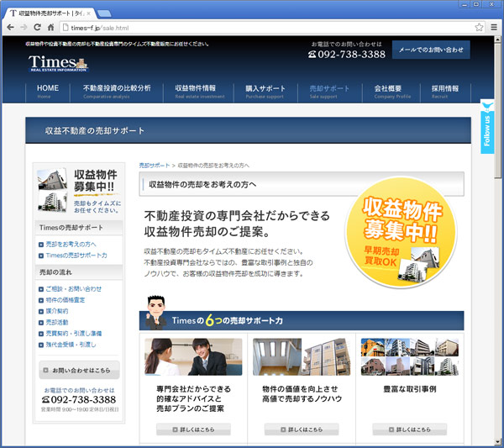
Task: Reload the page with refresh icon
Action: (x=37, y=28)
